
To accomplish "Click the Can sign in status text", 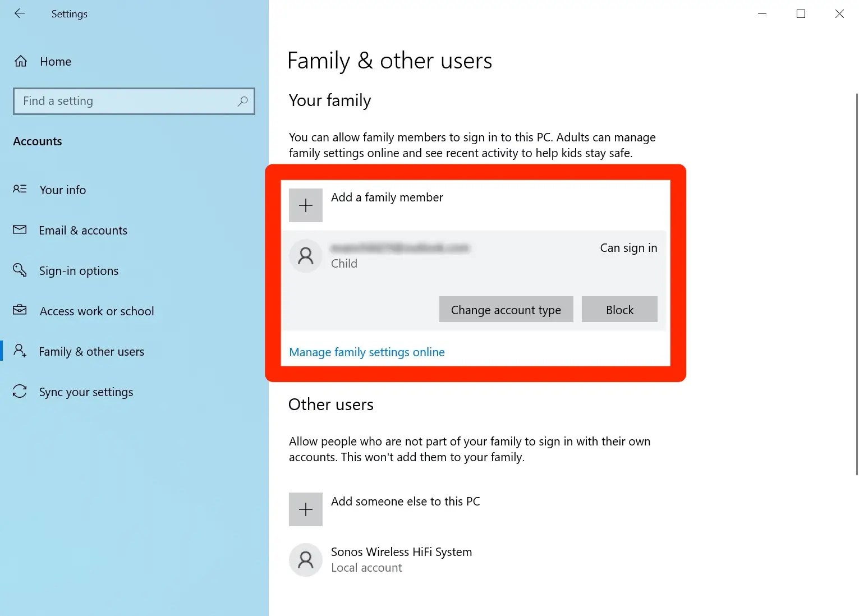I will click(x=628, y=248).
